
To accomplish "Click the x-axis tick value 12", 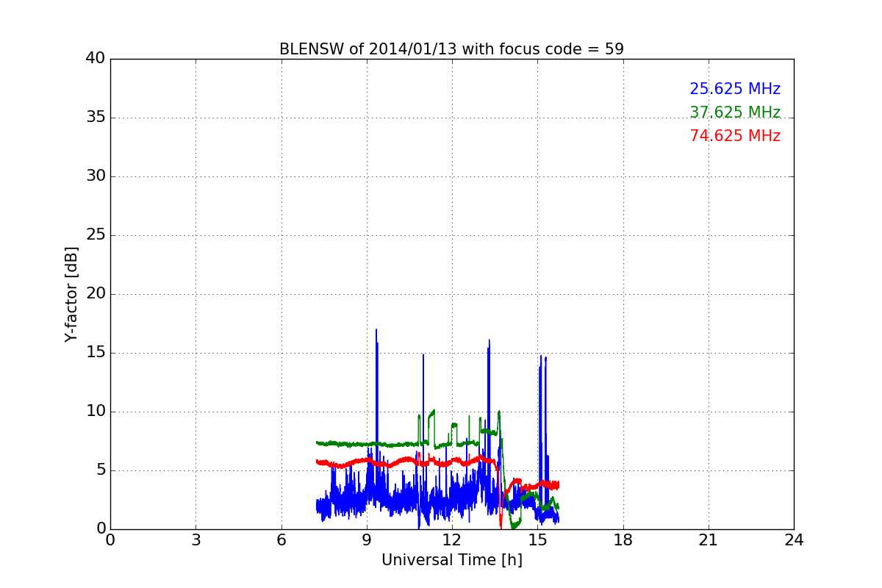I will point(452,540).
